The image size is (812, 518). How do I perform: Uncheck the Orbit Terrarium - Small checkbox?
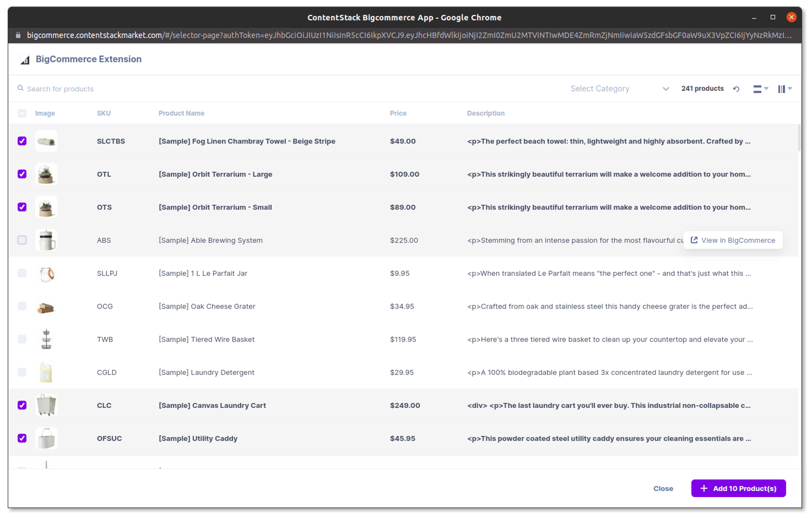coord(22,207)
